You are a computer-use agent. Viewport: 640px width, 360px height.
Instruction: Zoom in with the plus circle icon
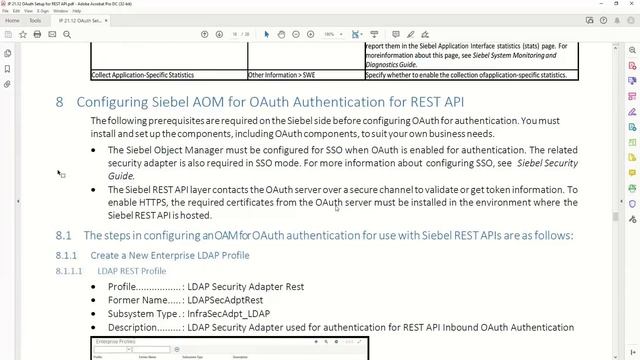pos(311,35)
